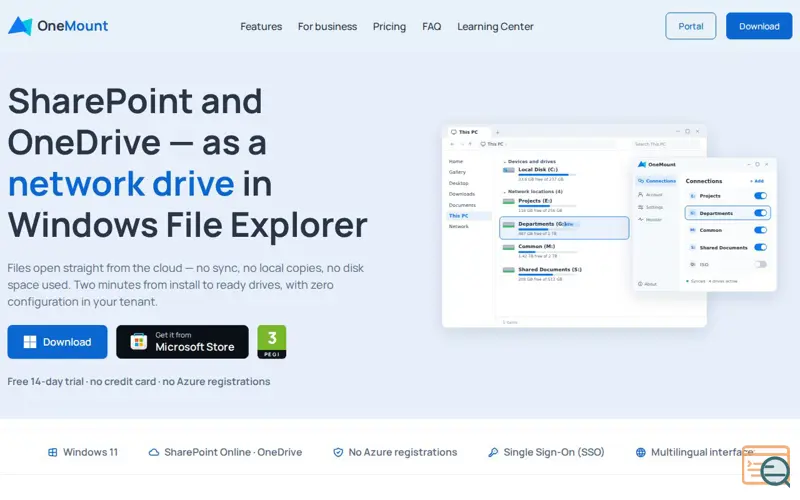Select Monitor in OneMount sidebar
Viewport: 800px width, 500px height.
point(650,219)
